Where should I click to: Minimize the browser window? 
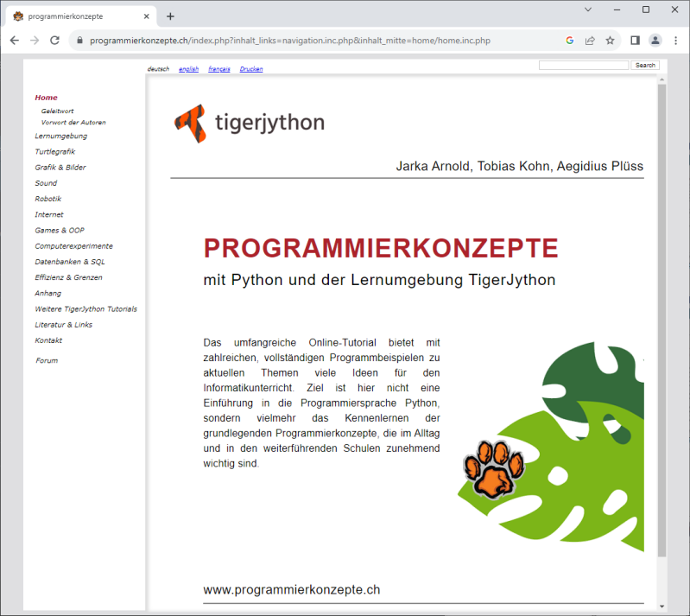pos(617,10)
